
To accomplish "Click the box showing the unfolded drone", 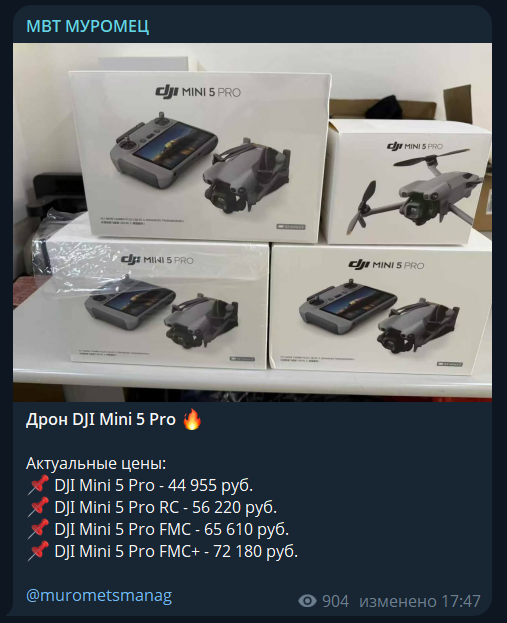I will [405, 182].
